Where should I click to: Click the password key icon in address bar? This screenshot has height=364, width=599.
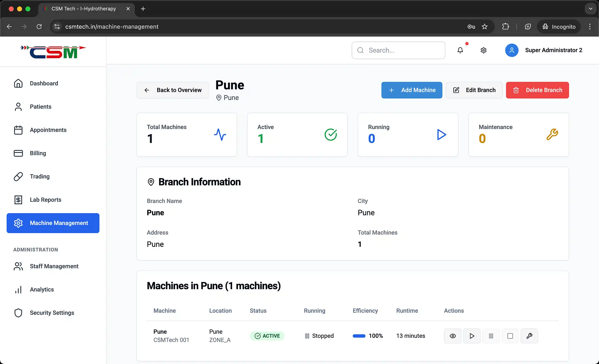pos(471,27)
